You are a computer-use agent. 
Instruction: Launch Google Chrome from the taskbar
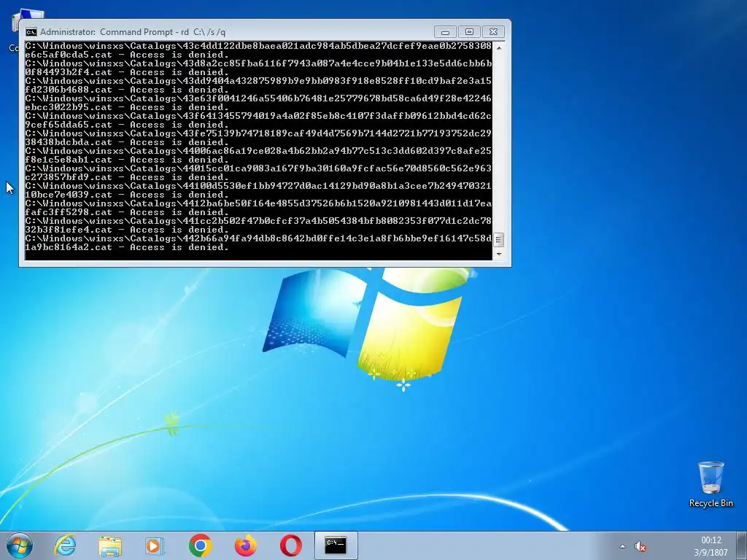(x=200, y=545)
